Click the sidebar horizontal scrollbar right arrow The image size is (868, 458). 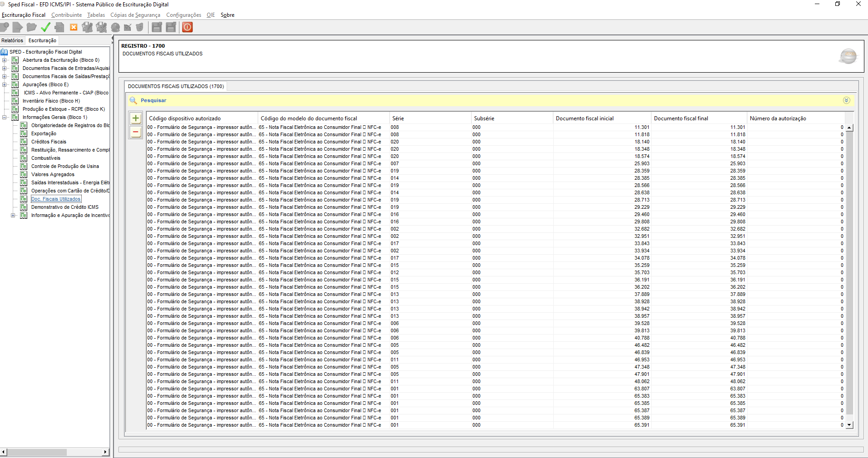105,452
